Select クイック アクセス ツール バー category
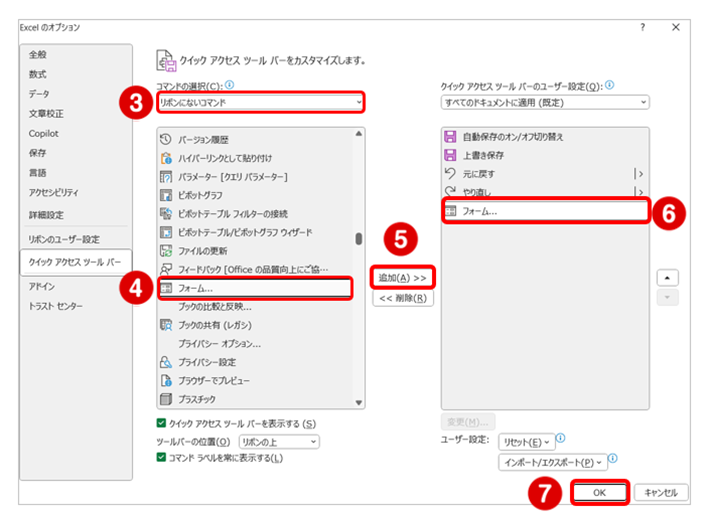Viewport: 710px width, 513px height. pos(76,262)
